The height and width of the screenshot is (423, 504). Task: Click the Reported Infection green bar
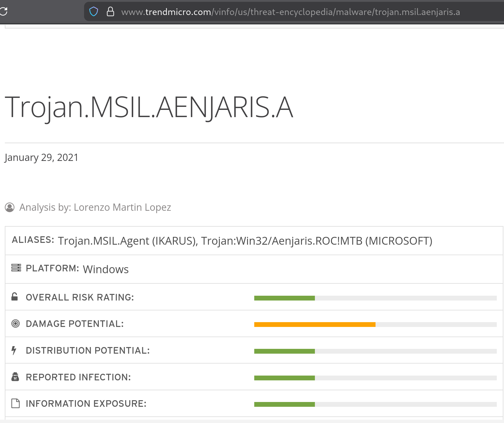click(285, 378)
